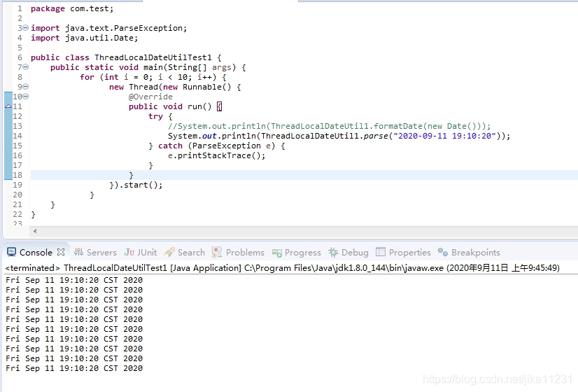Click the Servers tab icon
The image size is (578, 392).
(x=78, y=252)
